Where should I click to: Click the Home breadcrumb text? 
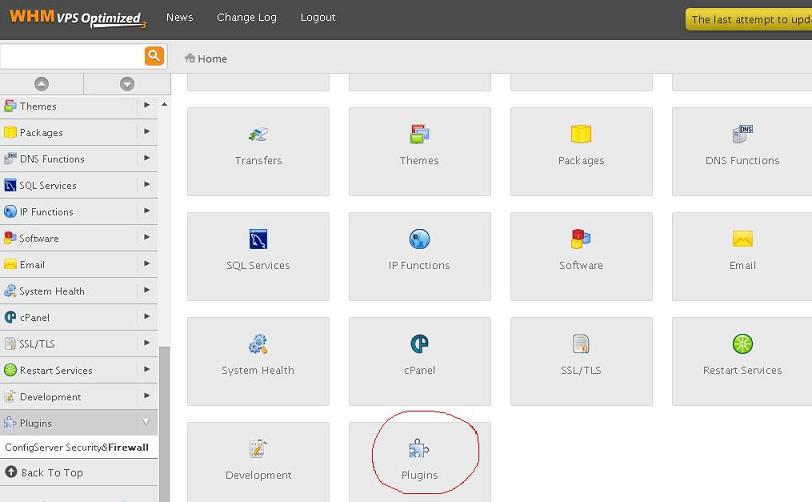point(212,59)
